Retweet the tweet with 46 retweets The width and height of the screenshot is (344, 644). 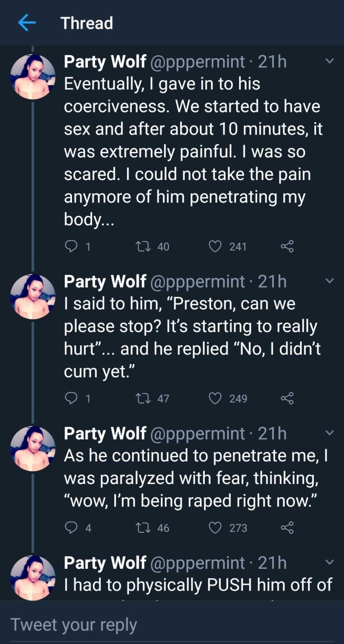[x=143, y=528]
